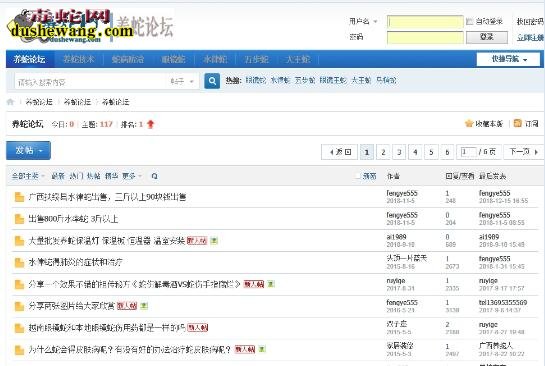Click 新人帖 badge on 越南眼镜蛇 row
Image resolution: width=545 pixels, height=366 pixels.
(x=197, y=327)
